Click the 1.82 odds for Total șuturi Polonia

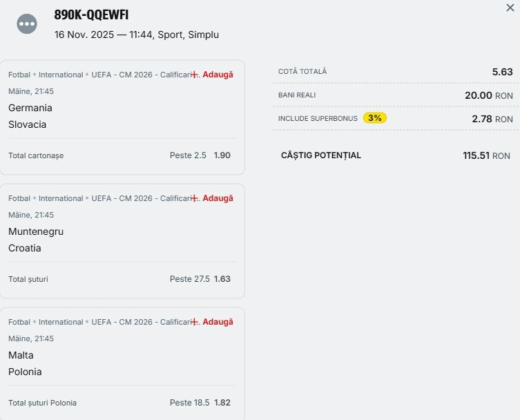tap(222, 403)
